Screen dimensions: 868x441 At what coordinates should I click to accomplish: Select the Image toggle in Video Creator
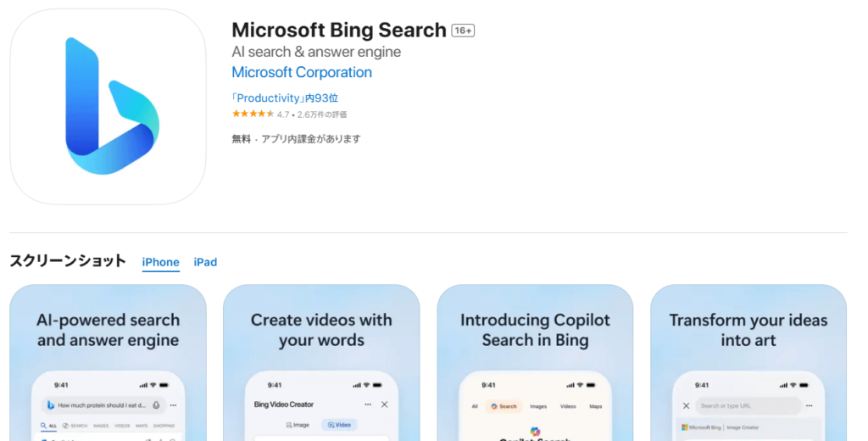298,425
